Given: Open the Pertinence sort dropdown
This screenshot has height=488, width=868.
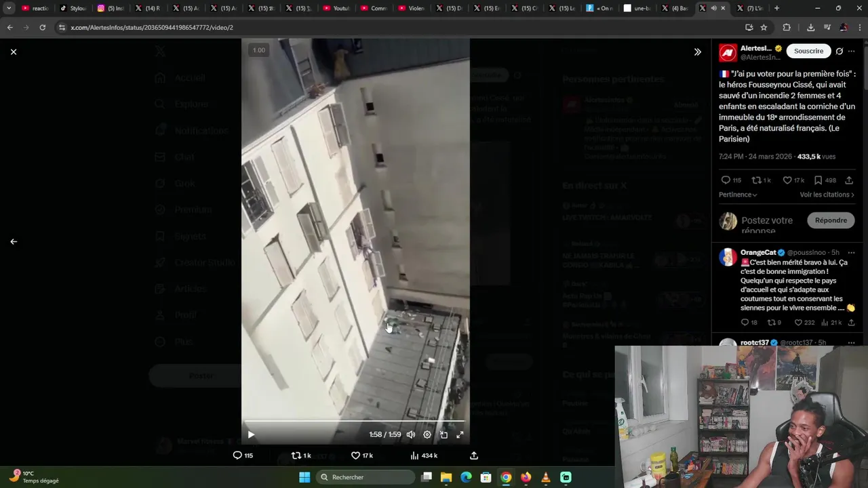Looking at the screenshot, I should [738, 195].
